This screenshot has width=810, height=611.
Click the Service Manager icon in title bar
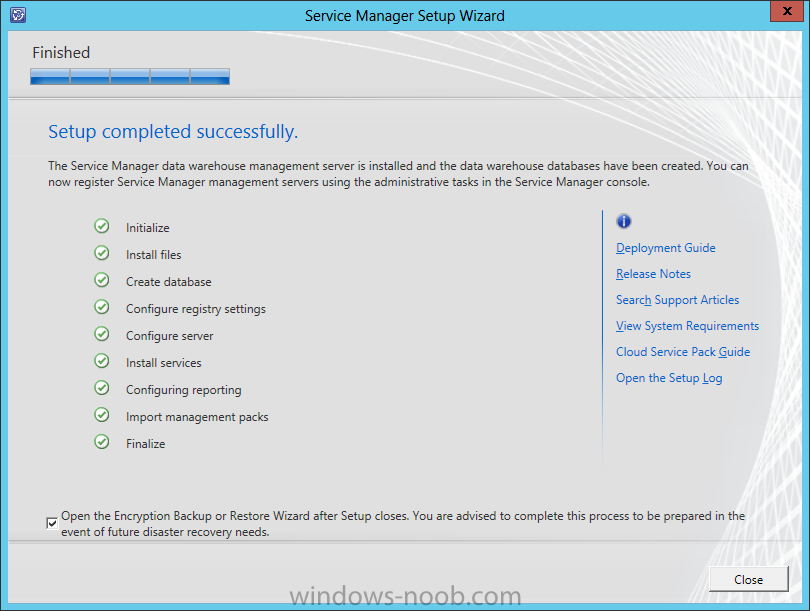tap(18, 14)
